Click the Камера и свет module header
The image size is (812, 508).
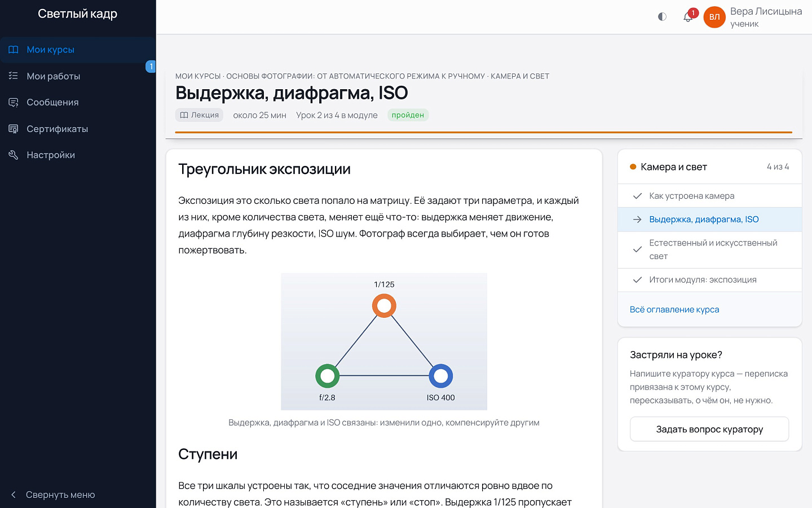[710, 167]
